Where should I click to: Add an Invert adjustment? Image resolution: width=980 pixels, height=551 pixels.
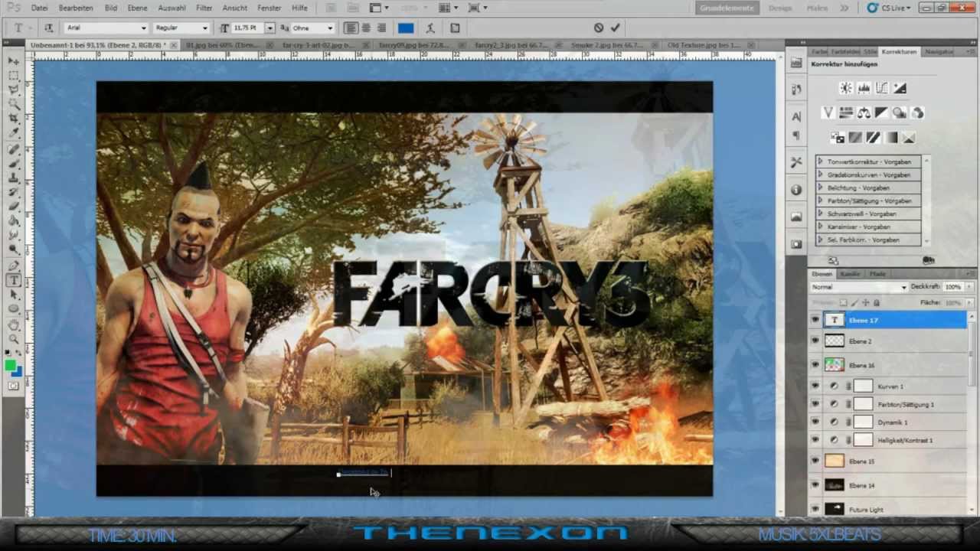[x=838, y=138]
